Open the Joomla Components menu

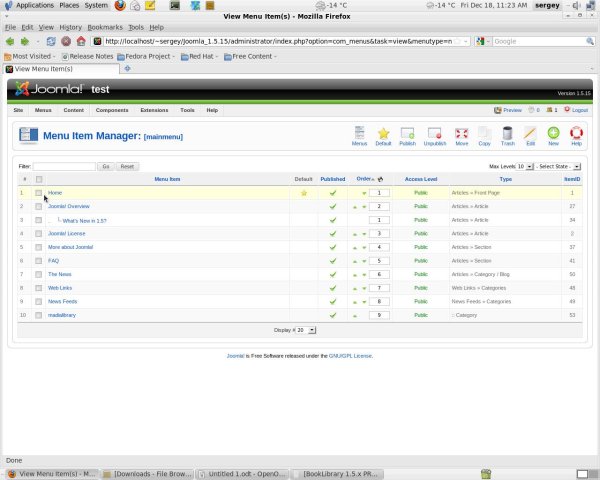pos(112,110)
